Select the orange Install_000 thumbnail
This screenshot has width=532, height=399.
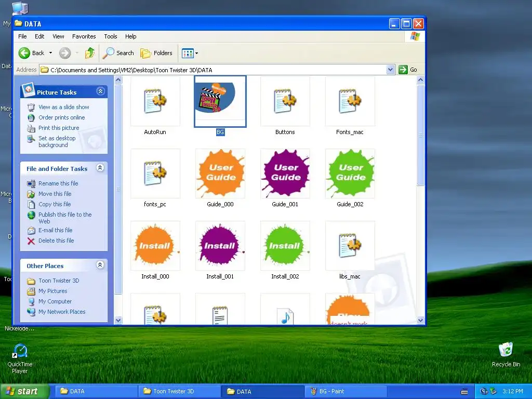(155, 246)
